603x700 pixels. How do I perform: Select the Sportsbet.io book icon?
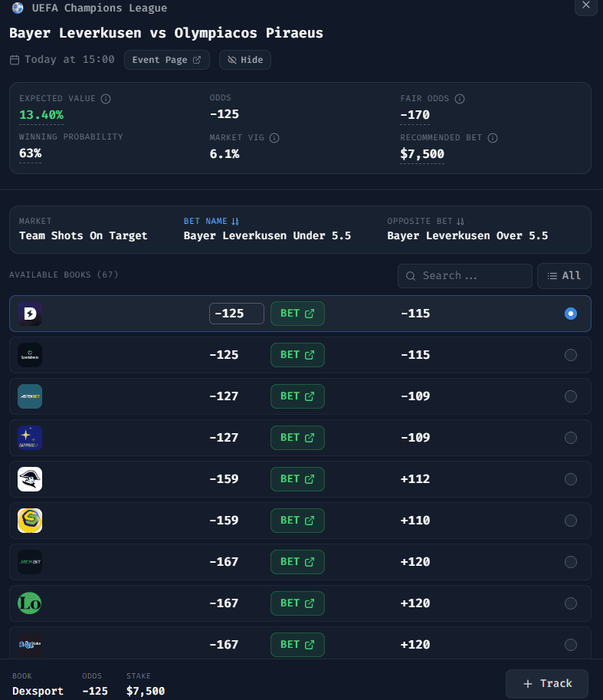point(29,354)
